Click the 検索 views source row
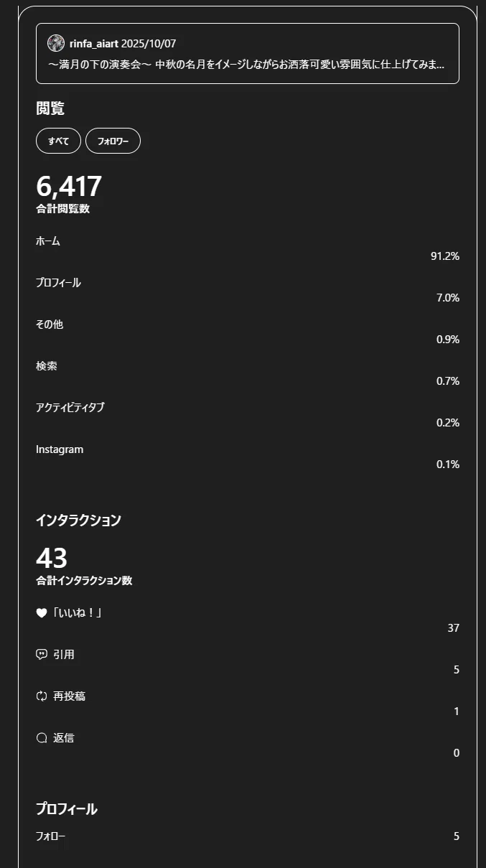Image resolution: width=486 pixels, height=868 pixels. (x=248, y=373)
